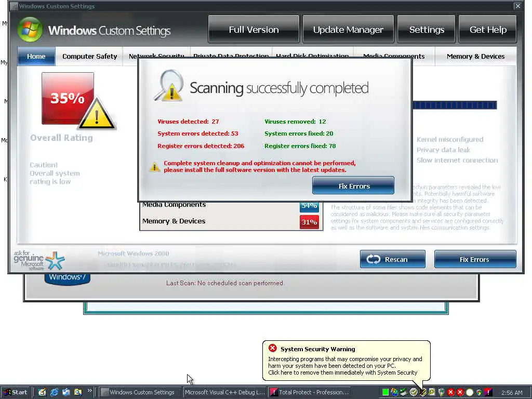Click the 2:56 AM taskbar clock
The image size is (532, 399).
(512, 393)
